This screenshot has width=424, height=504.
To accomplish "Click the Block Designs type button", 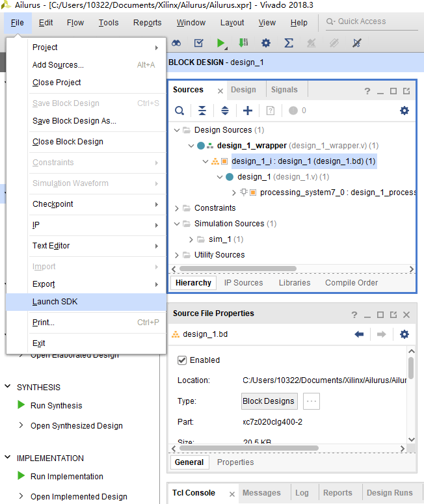I will point(269,401).
